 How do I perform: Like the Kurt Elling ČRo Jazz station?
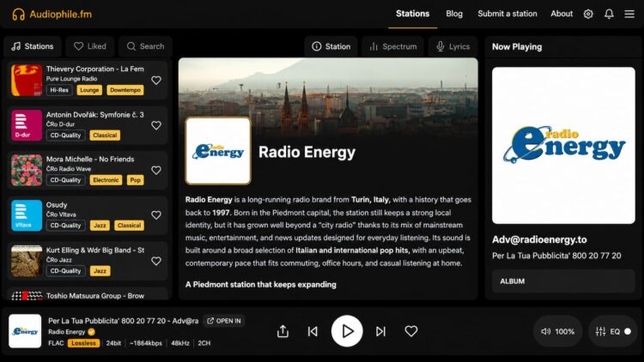(156, 261)
